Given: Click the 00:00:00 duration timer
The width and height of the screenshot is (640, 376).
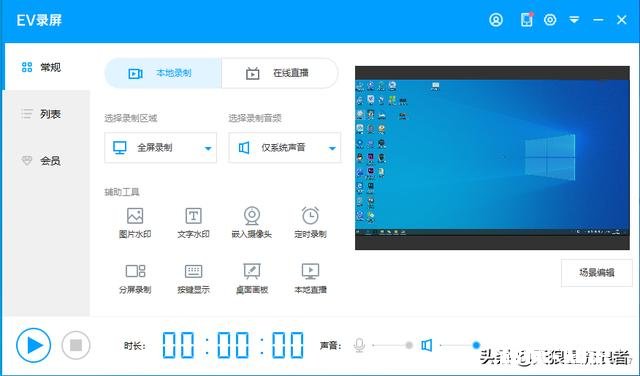Looking at the screenshot, I should [x=233, y=345].
